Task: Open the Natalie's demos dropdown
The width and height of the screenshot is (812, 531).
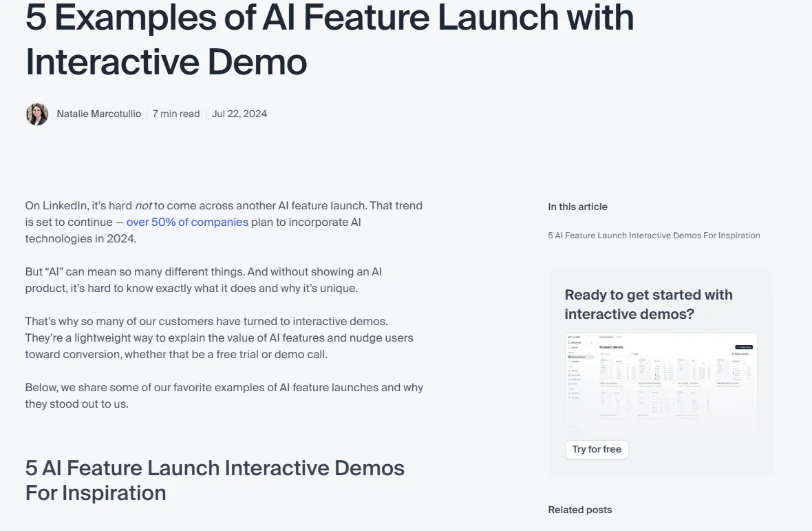Action: 740,354
